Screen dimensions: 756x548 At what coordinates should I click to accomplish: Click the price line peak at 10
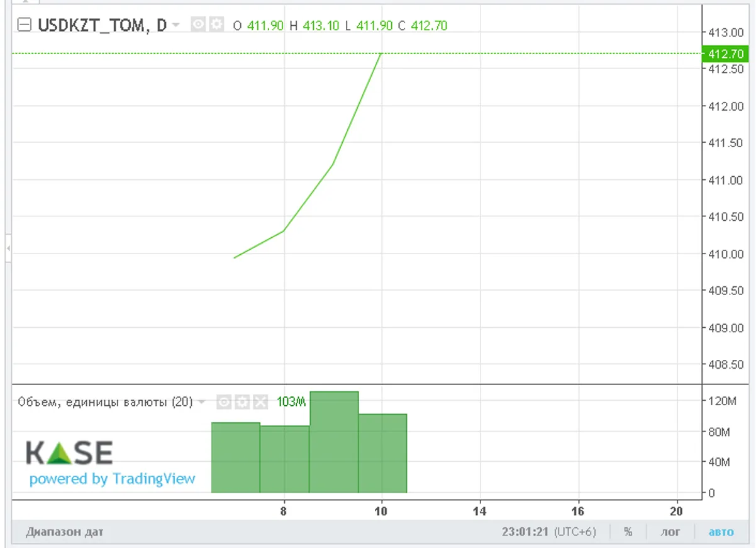tap(382, 55)
